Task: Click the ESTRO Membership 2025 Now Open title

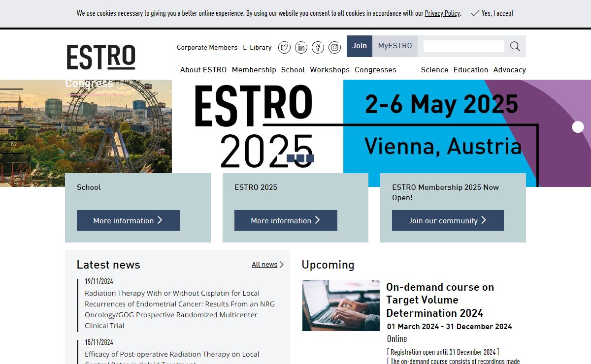Action: [446, 192]
